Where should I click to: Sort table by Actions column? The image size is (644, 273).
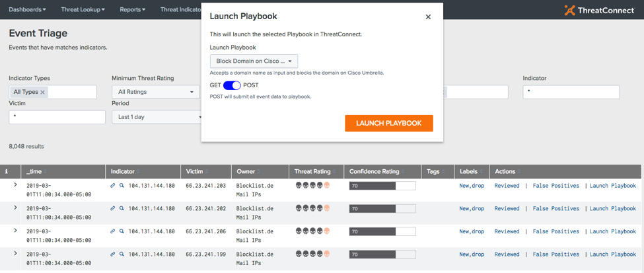[507, 171]
